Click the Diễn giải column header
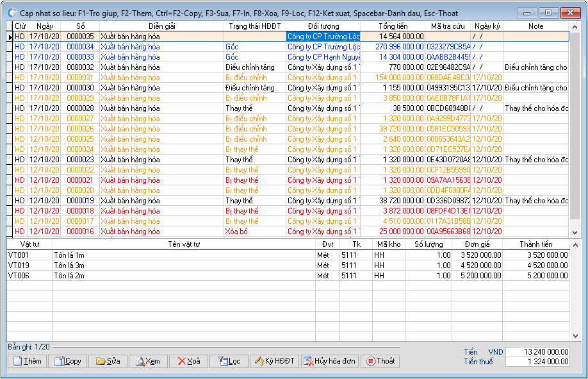 pos(161,26)
